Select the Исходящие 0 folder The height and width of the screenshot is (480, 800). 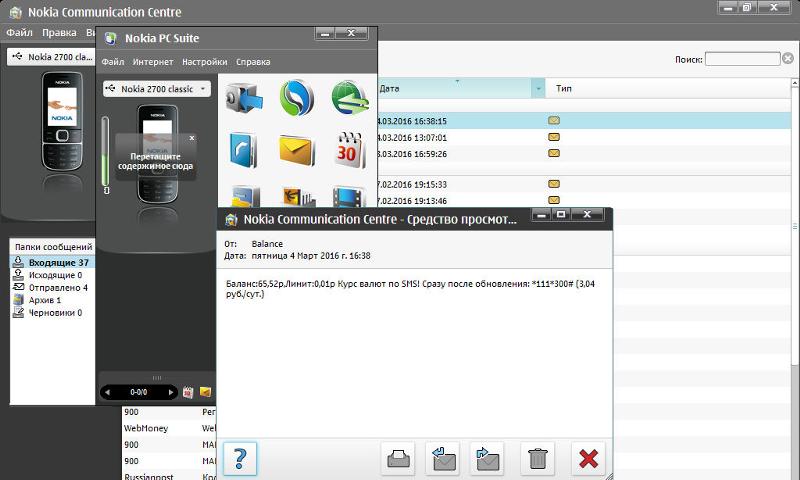click(x=53, y=275)
